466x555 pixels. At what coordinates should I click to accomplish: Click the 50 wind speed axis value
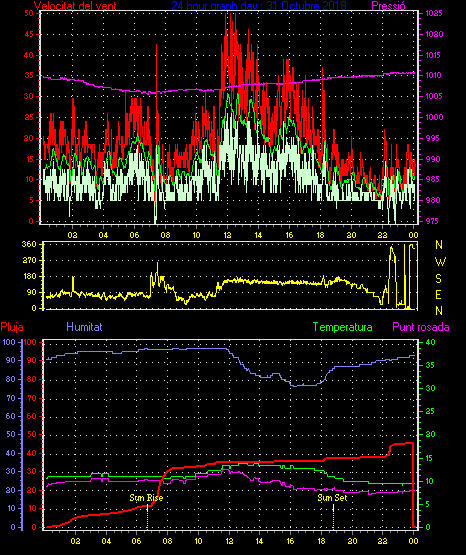(29, 13)
